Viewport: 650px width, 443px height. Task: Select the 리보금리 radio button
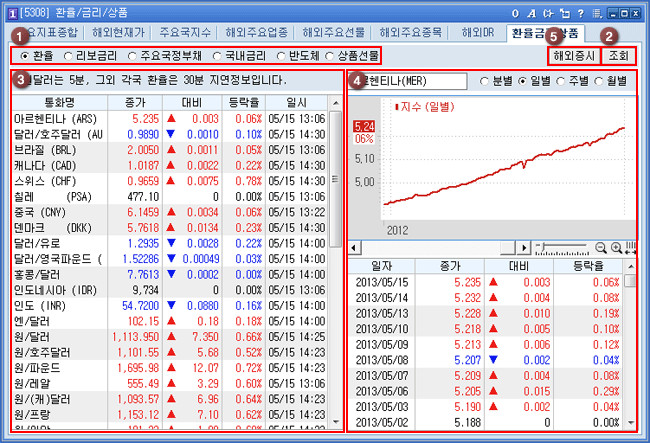(x=70, y=56)
